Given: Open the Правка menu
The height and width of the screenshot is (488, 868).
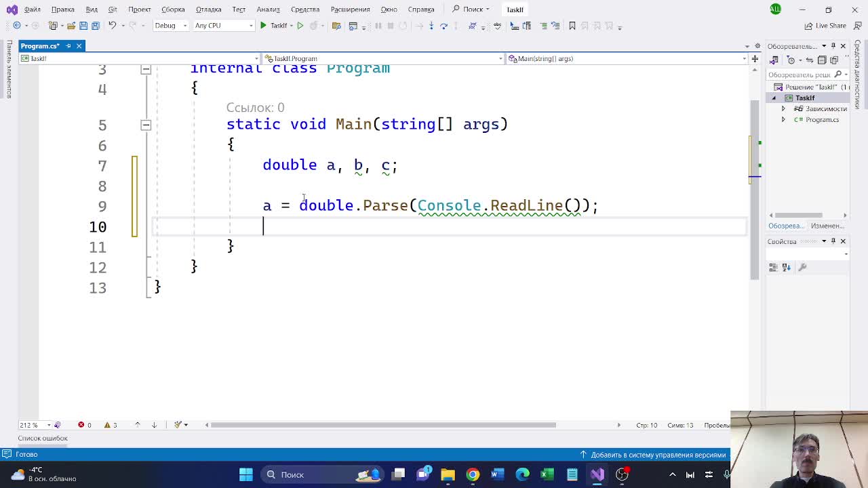Looking at the screenshot, I should coord(62,9).
